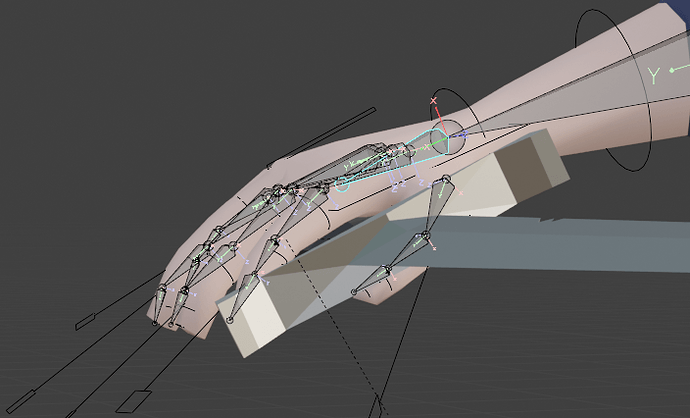Select the middle thumb bone over the blade
Screen dimensions: 690x418
pyautogui.click(x=408, y=252)
